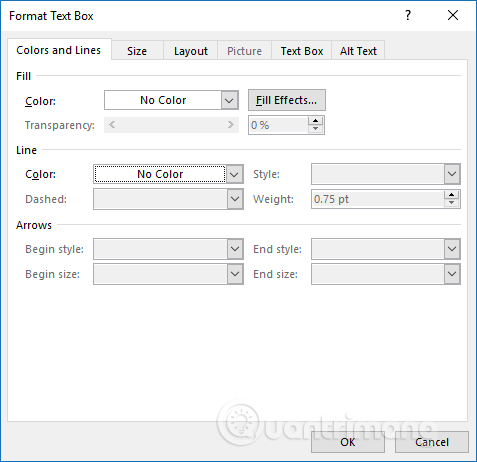Click the Weight 0.75 pt field
Image resolution: width=477 pixels, height=462 pixels.
click(x=377, y=199)
